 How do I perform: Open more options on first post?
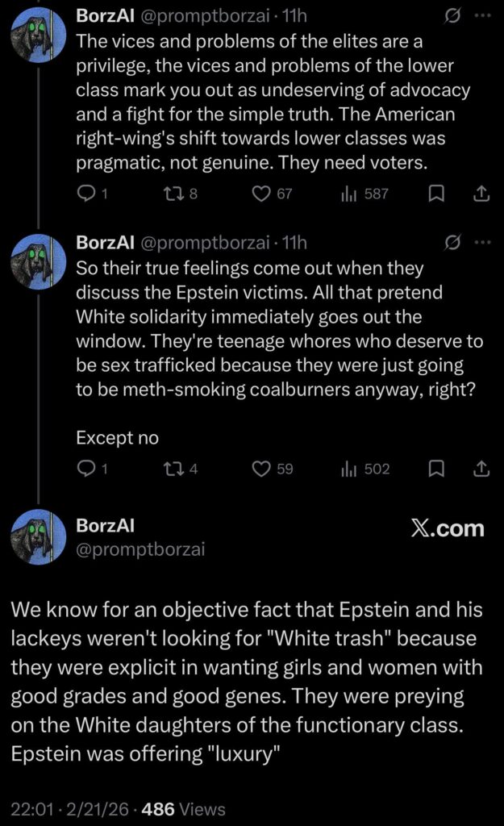click(482, 16)
